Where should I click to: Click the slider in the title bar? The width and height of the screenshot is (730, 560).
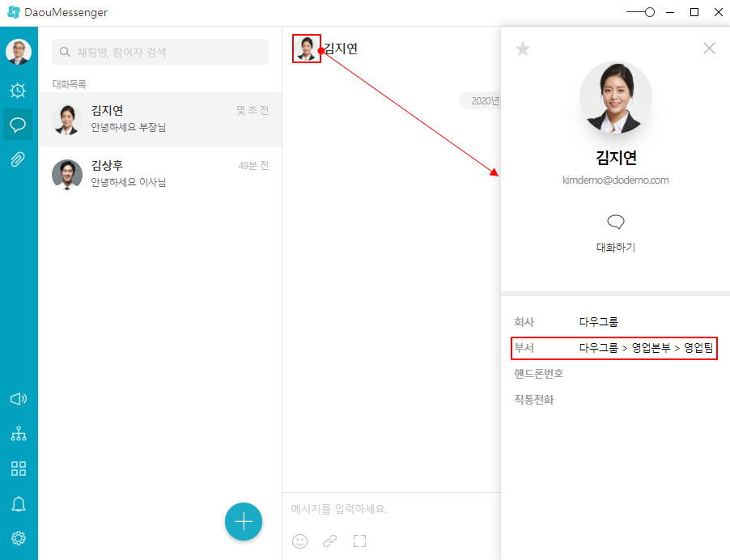point(640,12)
